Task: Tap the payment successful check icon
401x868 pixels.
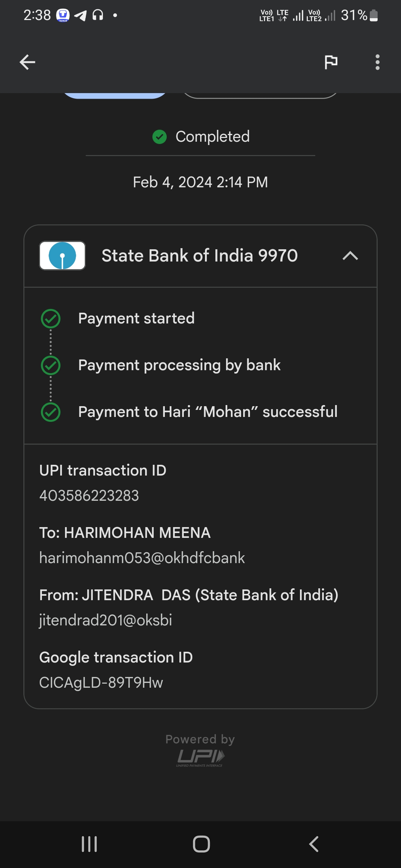Action: (x=51, y=412)
